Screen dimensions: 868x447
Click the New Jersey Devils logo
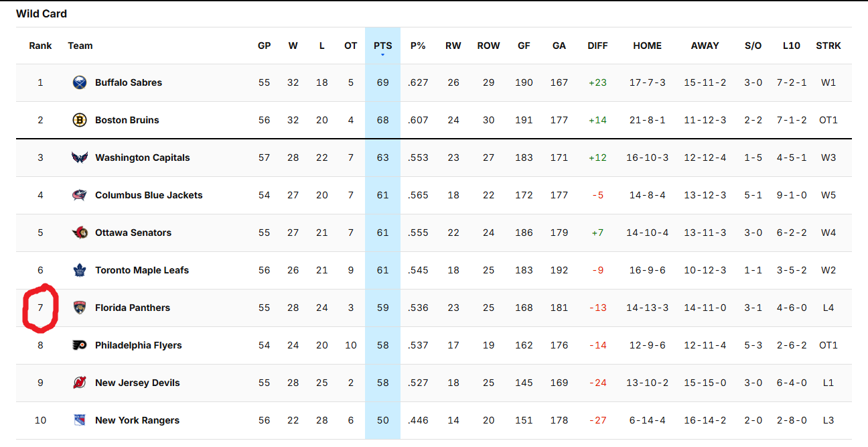[x=80, y=383]
